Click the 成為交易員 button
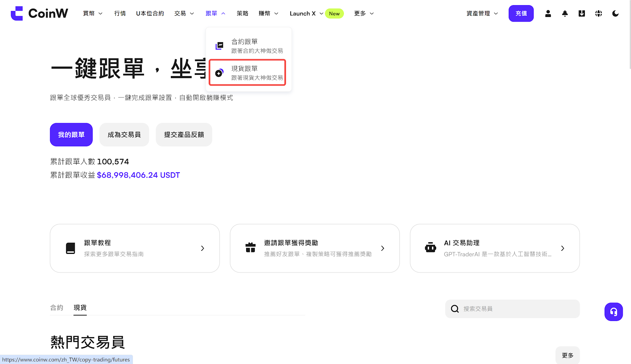This screenshot has width=631, height=364. [124, 135]
